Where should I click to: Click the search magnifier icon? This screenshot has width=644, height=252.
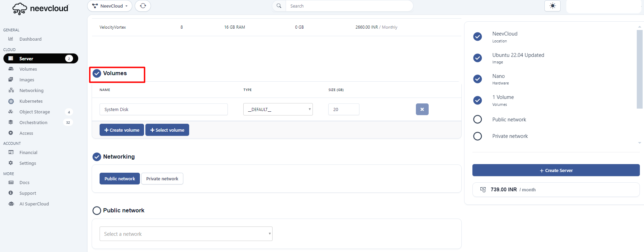click(x=279, y=6)
